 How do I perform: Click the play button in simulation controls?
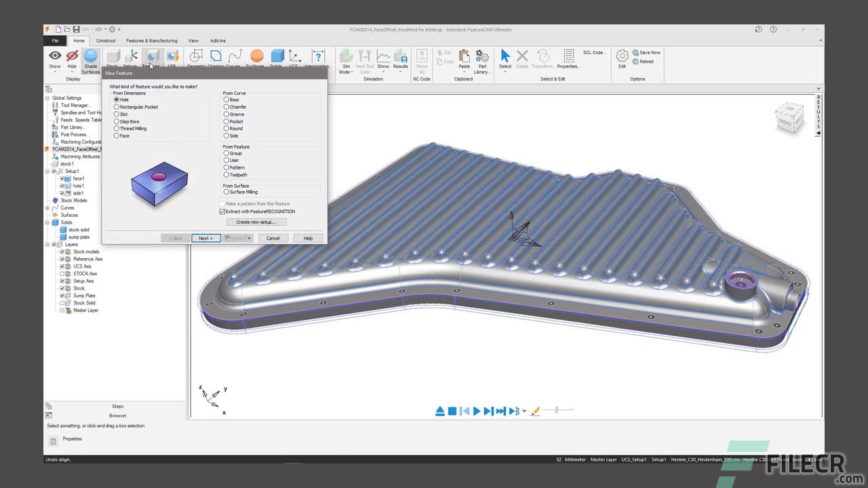(477, 411)
